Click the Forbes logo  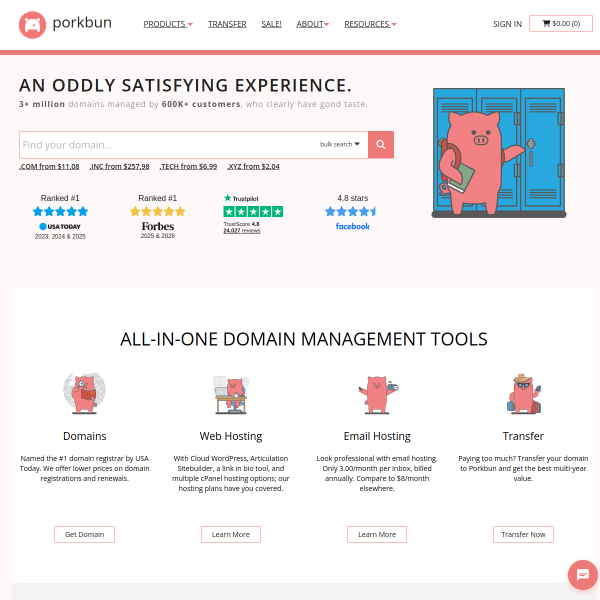tap(158, 226)
